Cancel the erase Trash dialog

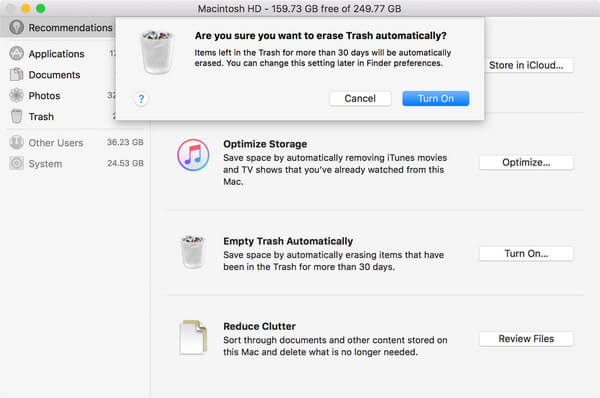[360, 98]
